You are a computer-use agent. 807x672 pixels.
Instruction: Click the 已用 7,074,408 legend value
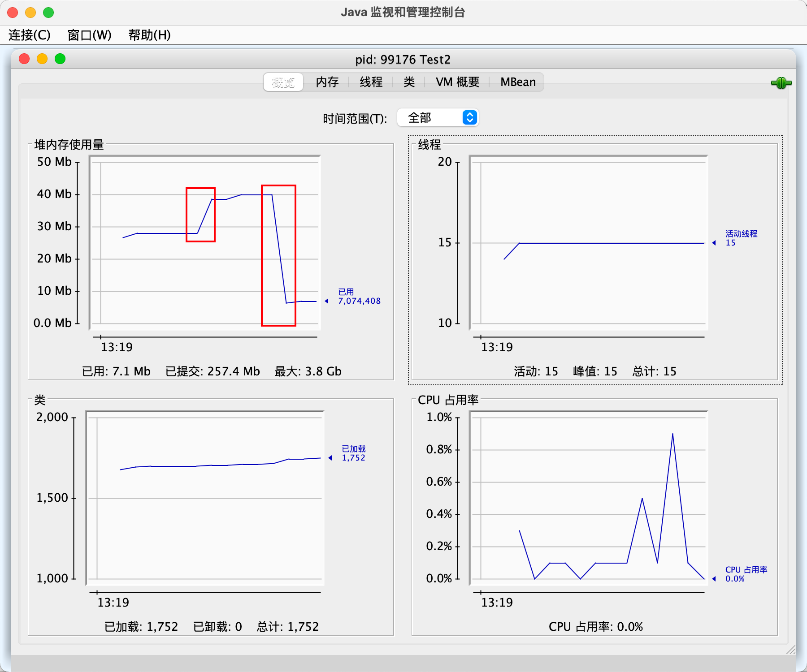pos(359,297)
